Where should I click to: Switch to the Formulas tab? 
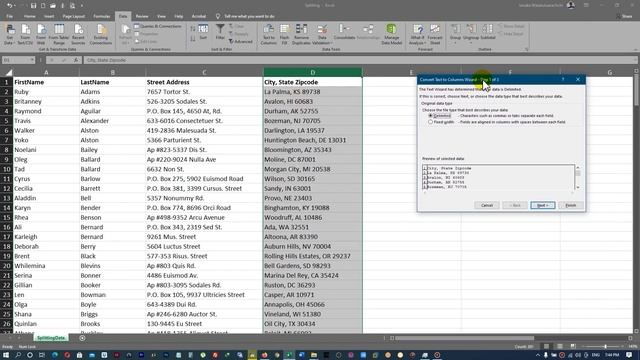pos(102,16)
